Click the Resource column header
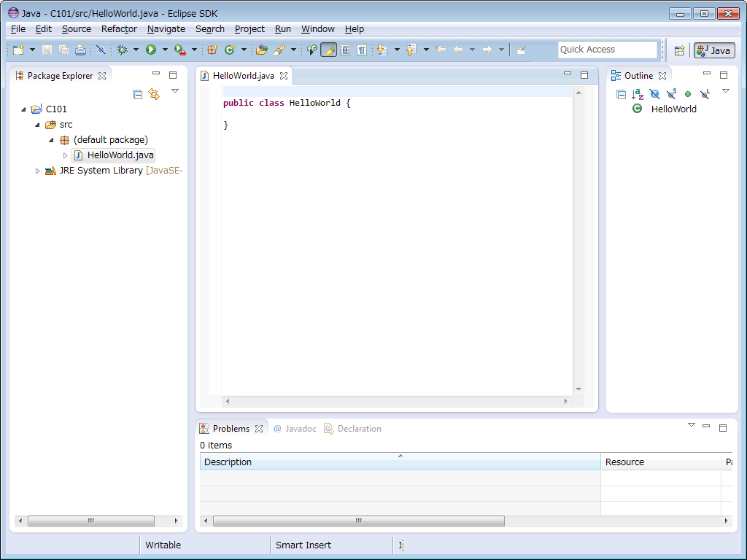This screenshot has width=747, height=560. pyautogui.click(x=661, y=462)
